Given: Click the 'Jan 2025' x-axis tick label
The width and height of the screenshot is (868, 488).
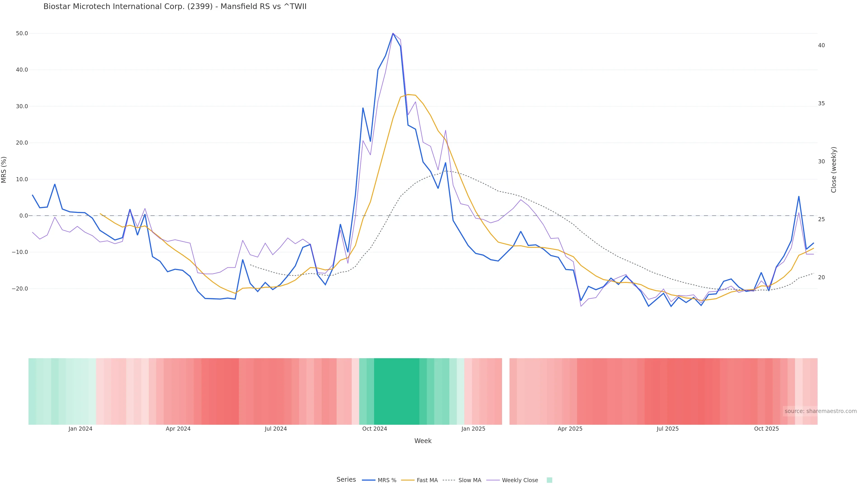Looking at the screenshot, I should click(473, 429).
